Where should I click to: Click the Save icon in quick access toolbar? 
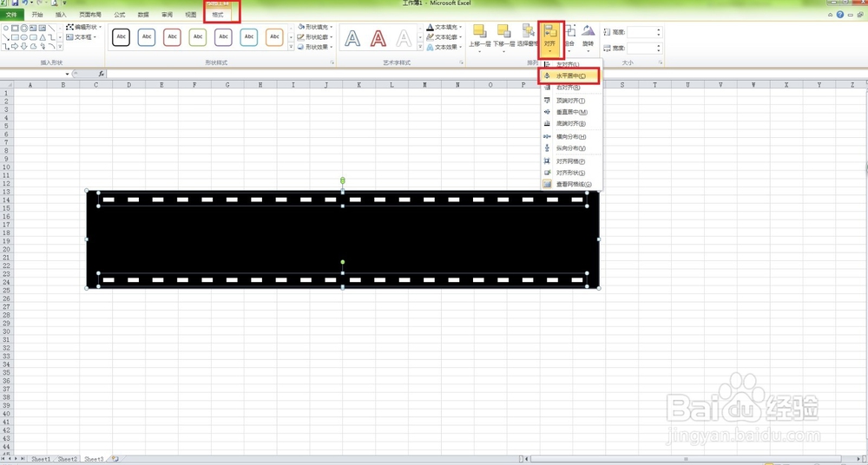click(15, 3)
